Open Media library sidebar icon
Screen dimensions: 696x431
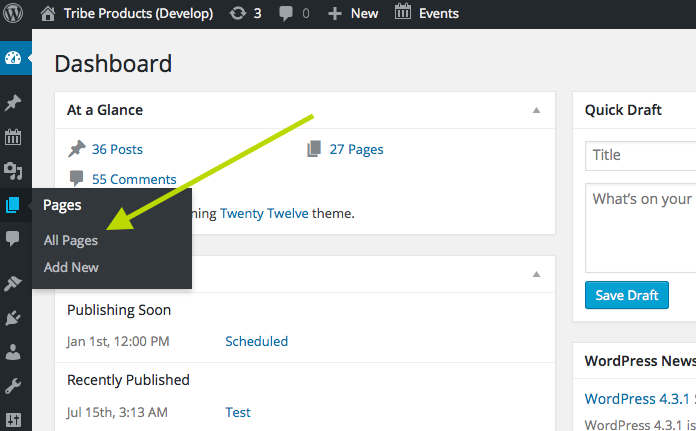tap(13, 172)
